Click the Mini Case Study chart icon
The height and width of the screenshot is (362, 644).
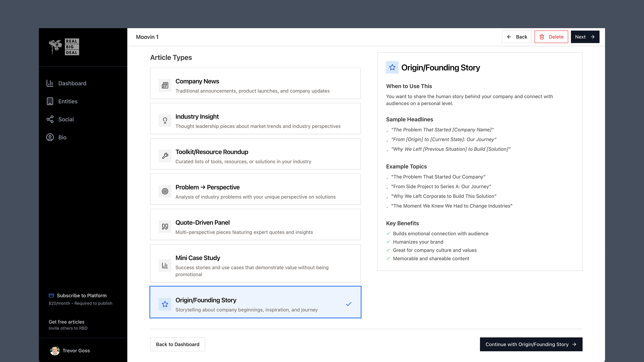pyautogui.click(x=165, y=265)
